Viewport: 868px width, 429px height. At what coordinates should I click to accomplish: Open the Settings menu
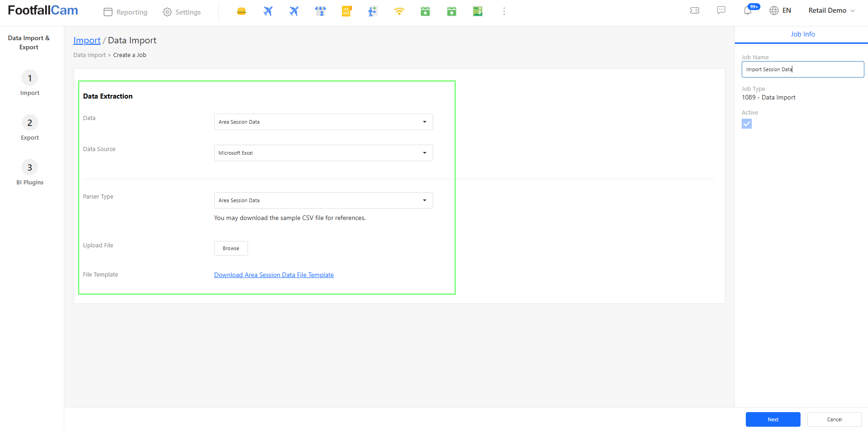[x=182, y=12]
